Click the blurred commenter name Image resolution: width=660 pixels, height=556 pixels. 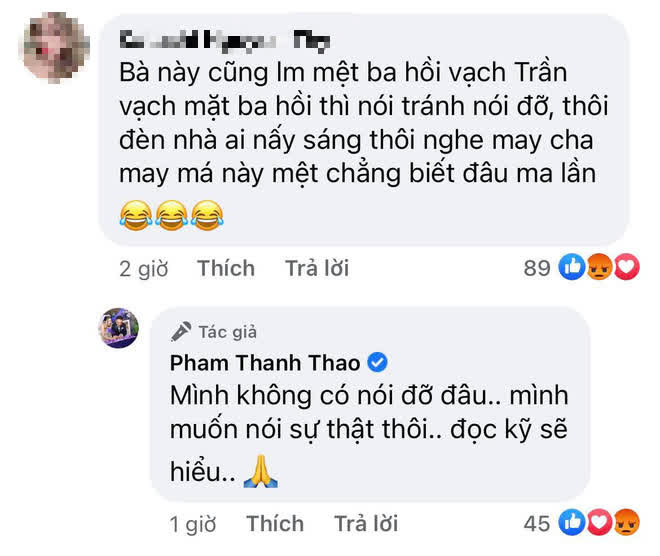click(224, 41)
